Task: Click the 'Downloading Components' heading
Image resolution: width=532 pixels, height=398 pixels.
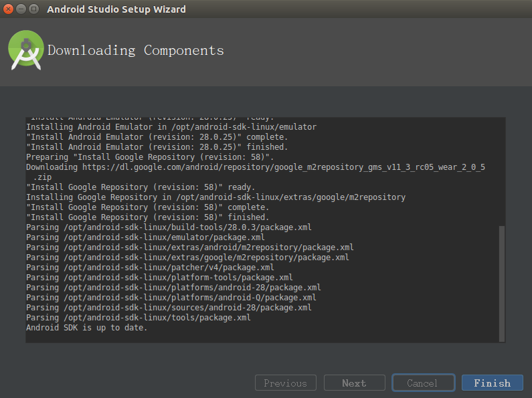Action: pyautogui.click(x=136, y=51)
